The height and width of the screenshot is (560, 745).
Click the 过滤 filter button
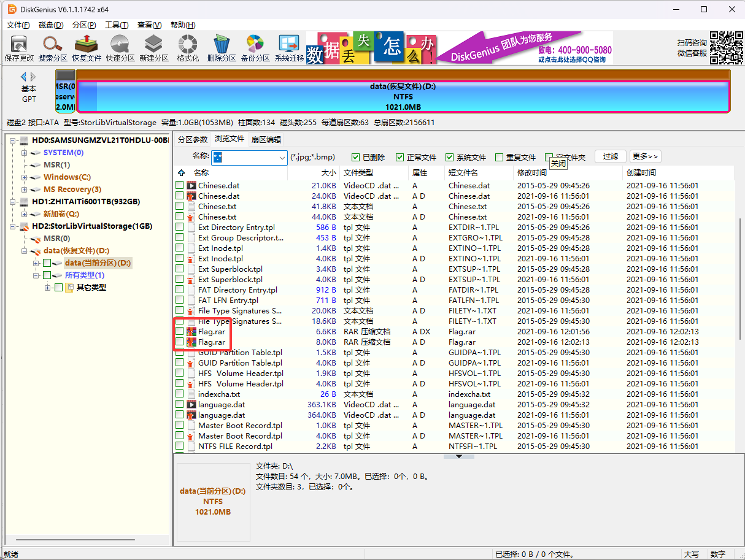(611, 157)
